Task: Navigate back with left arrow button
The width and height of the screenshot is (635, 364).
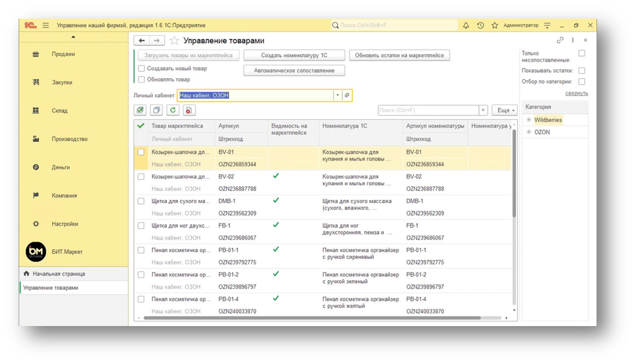Action: click(141, 40)
